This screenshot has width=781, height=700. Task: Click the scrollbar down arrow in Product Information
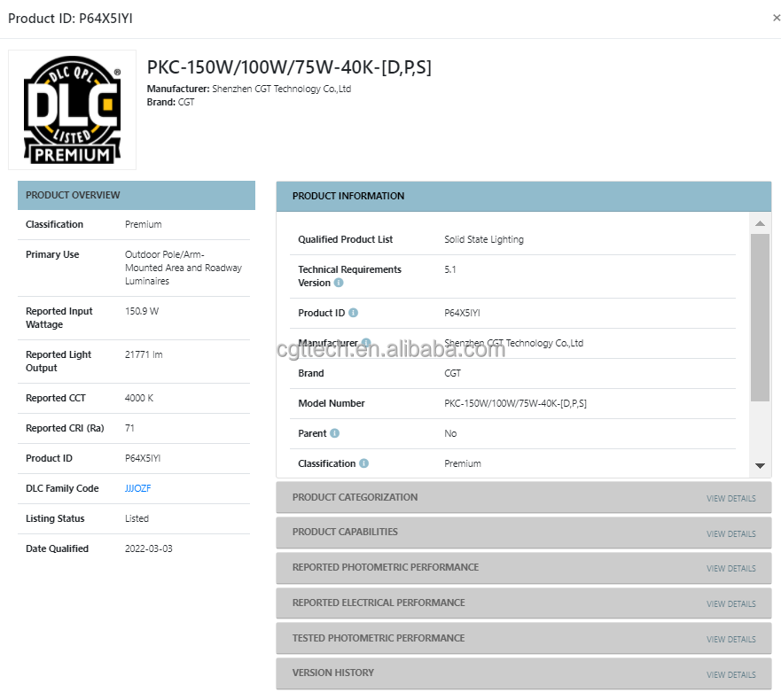point(760,466)
